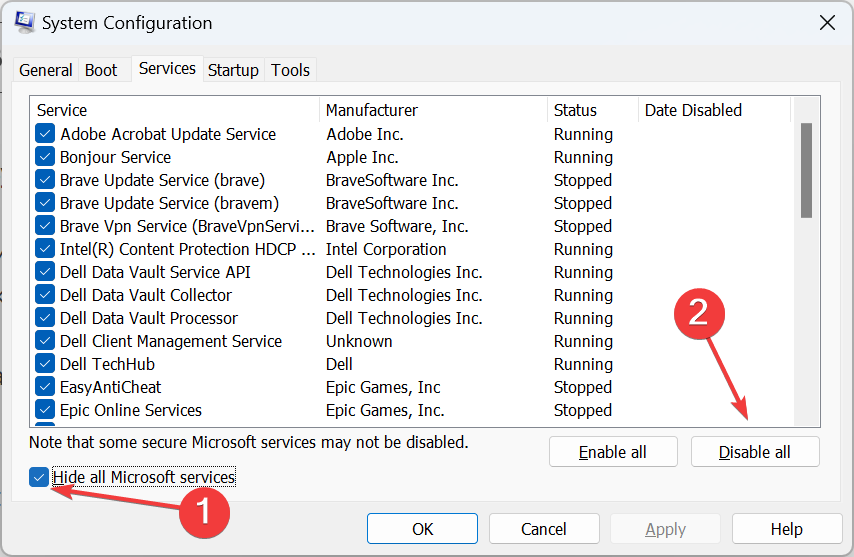
Task: Click the Cancel button
Action: tap(544, 529)
